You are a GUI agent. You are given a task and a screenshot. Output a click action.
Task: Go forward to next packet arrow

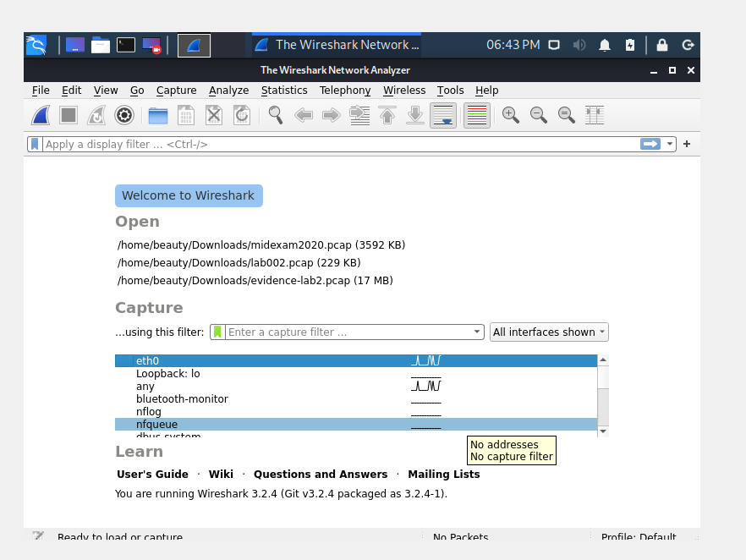pyautogui.click(x=332, y=116)
